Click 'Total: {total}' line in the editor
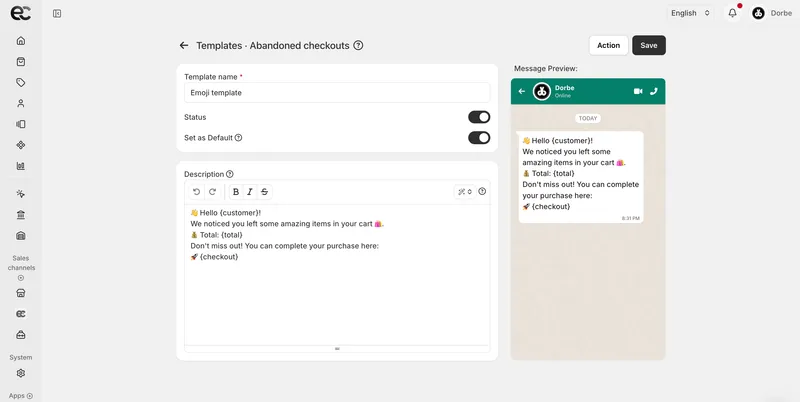 216,235
